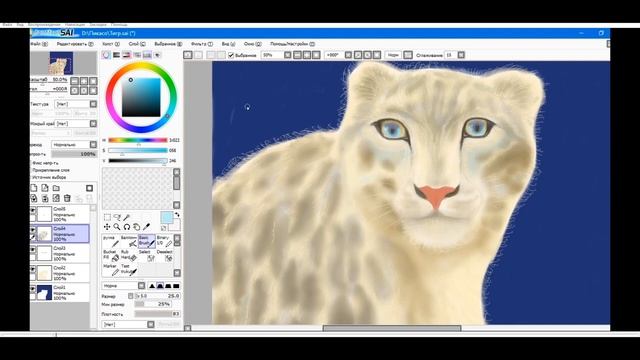Choose the Marker tool

tap(111, 269)
